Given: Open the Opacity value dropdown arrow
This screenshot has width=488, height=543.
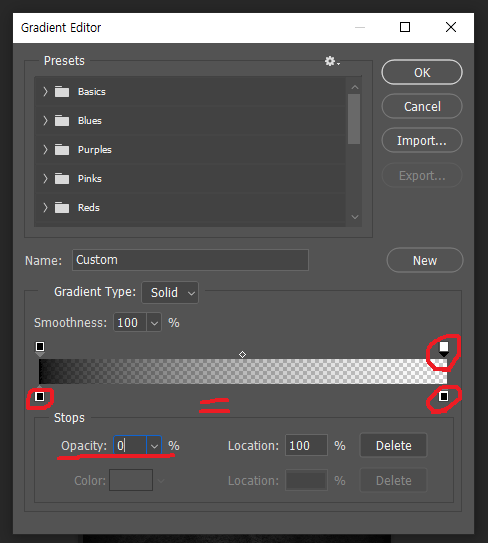Looking at the screenshot, I should pyautogui.click(x=154, y=445).
